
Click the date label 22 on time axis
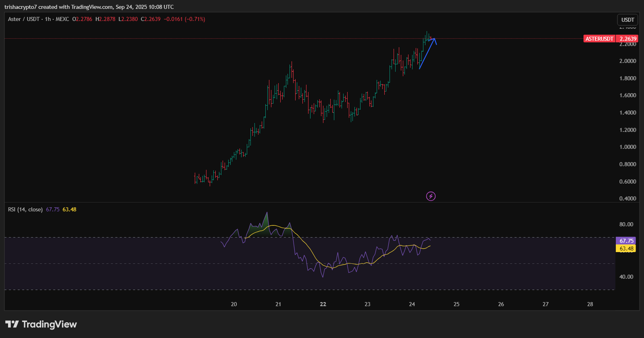[323, 304]
